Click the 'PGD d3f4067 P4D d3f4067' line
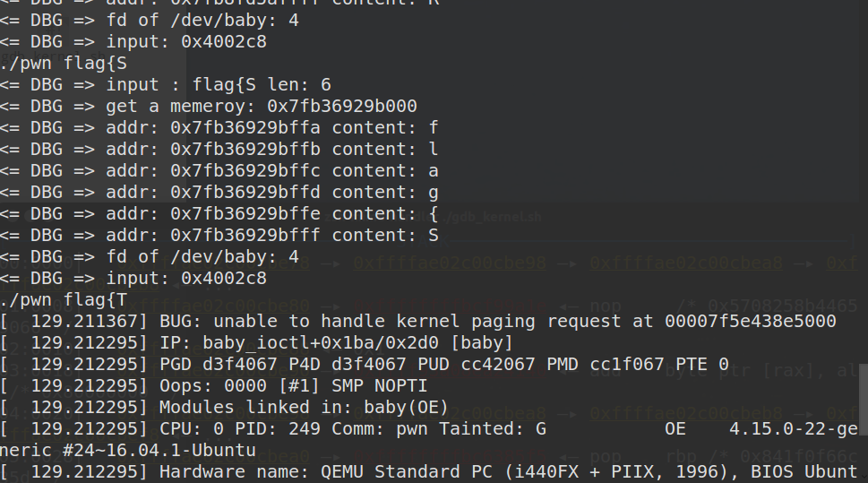Image resolution: width=868 pixels, height=483 pixels. [x=365, y=365]
